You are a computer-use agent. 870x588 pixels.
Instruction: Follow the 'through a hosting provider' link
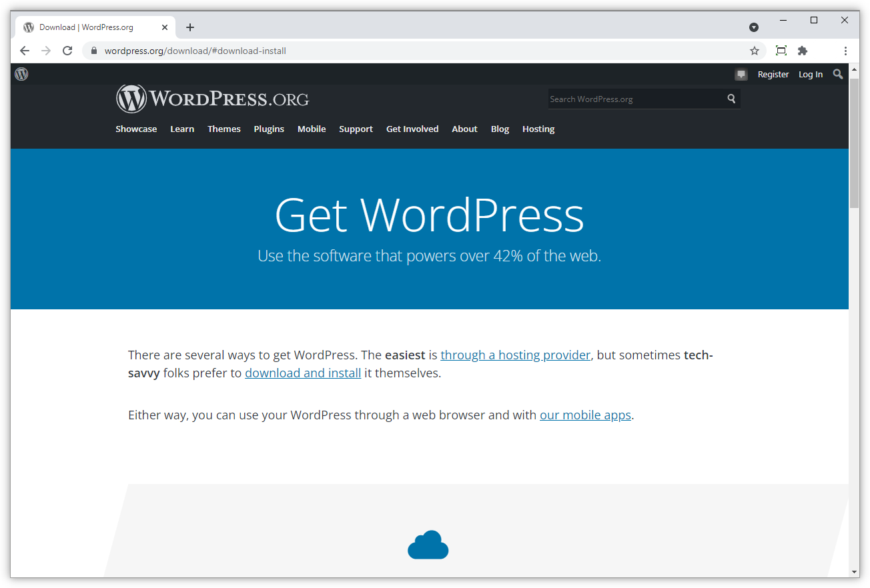pyautogui.click(x=516, y=355)
